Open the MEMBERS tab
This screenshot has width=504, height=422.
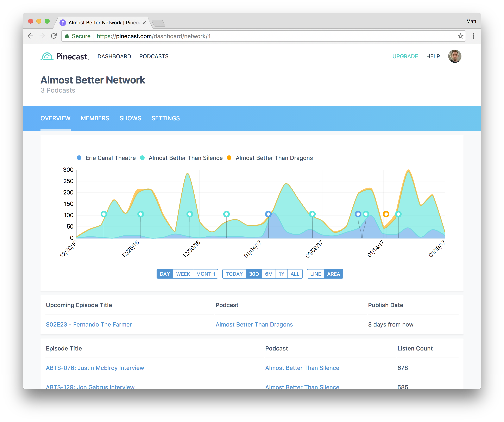[95, 118]
